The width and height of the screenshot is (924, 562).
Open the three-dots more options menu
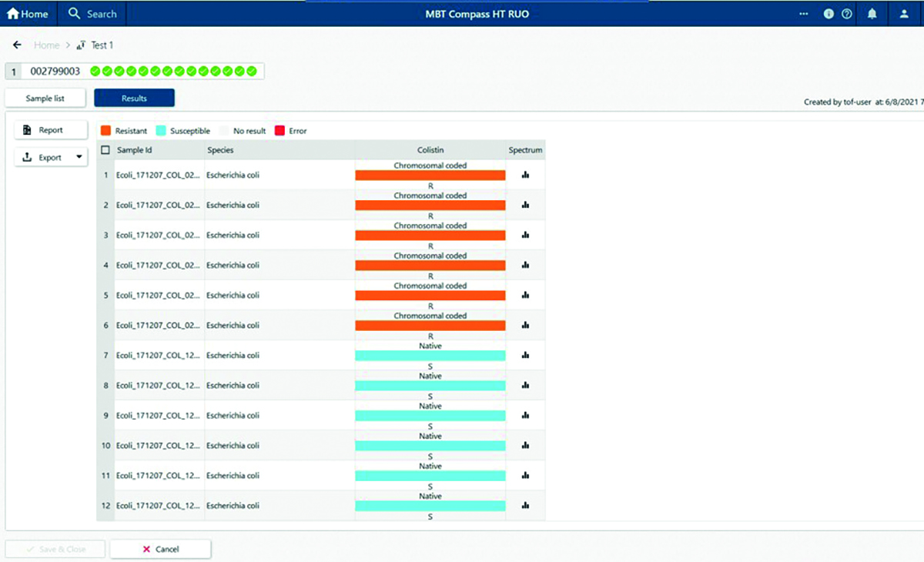803,14
